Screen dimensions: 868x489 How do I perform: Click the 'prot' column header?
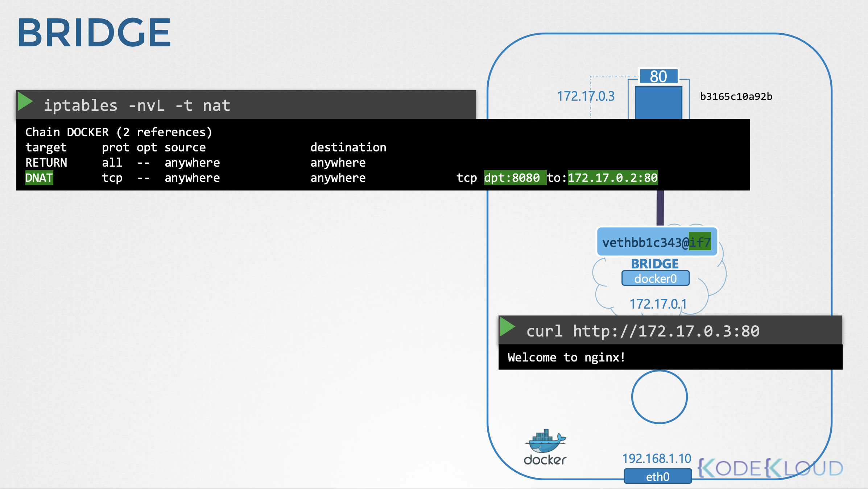pyautogui.click(x=115, y=148)
